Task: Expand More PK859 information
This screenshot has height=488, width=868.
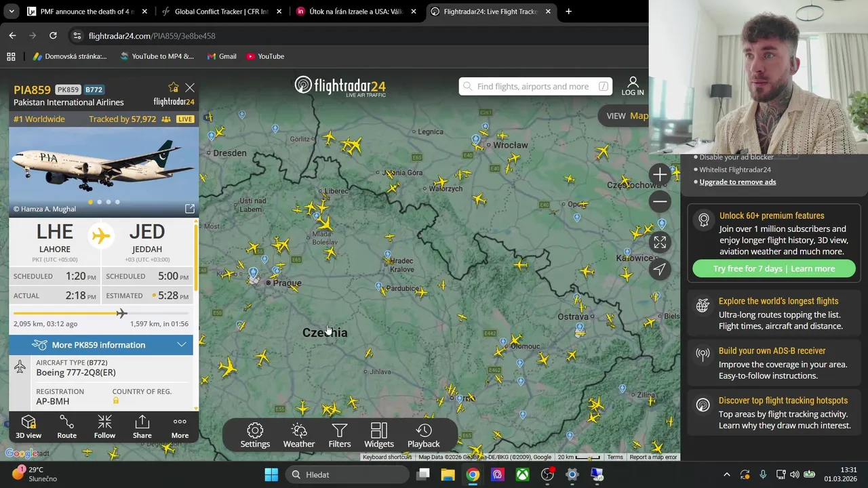Action: [x=101, y=345]
